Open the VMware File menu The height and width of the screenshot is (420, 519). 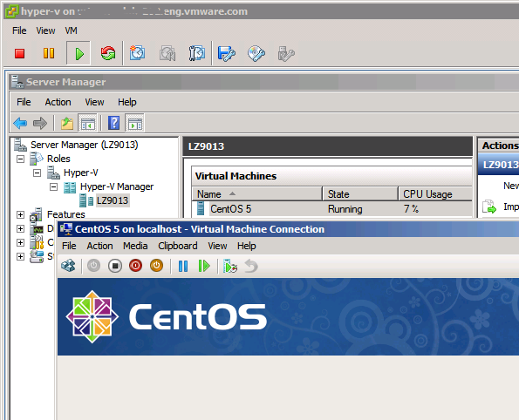(x=19, y=30)
